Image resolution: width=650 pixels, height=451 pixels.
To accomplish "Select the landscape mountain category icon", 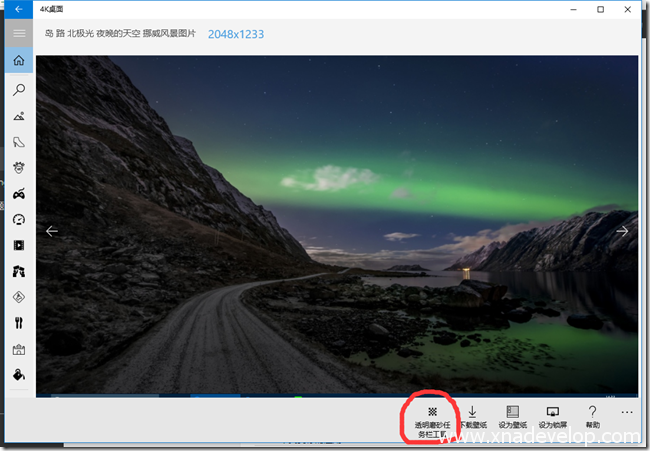I will coord(19,116).
